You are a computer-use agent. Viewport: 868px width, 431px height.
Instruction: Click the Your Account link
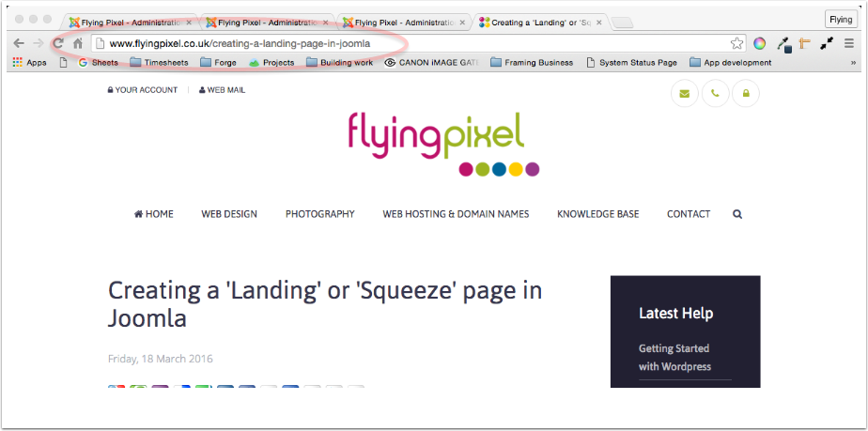click(142, 90)
